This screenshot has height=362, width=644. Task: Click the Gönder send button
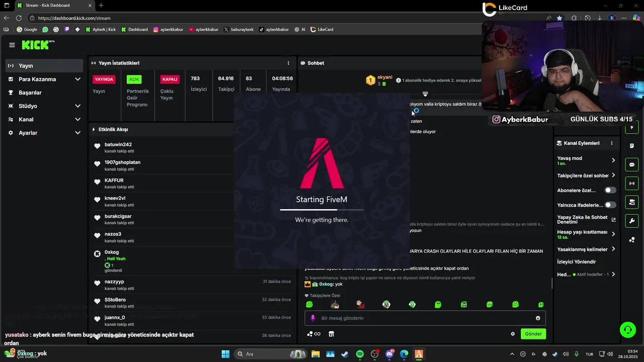coord(533,334)
